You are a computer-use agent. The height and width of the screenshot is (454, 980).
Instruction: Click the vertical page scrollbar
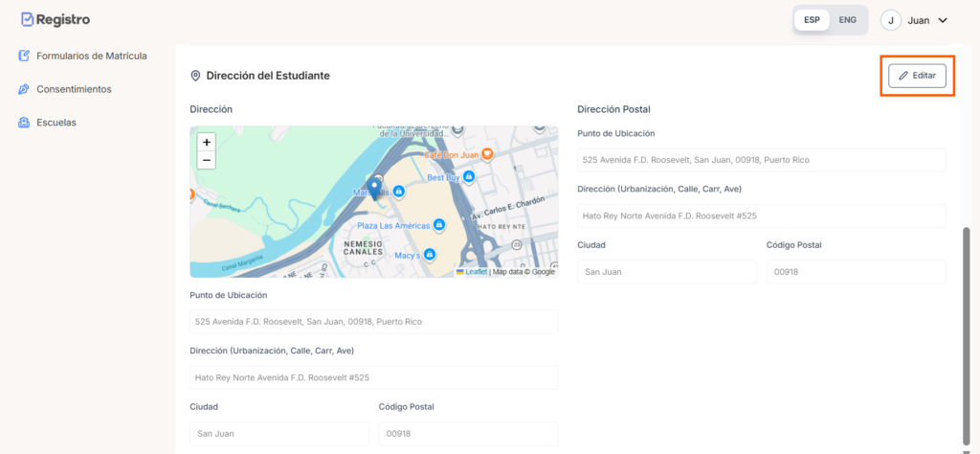pyautogui.click(x=966, y=326)
